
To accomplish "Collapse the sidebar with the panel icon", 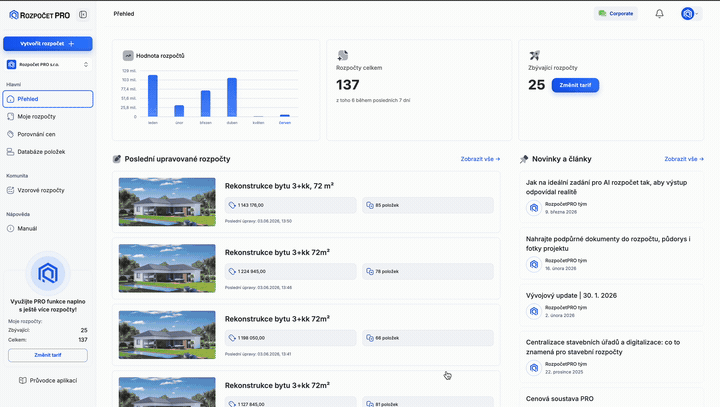I will click(x=83, y=15).
